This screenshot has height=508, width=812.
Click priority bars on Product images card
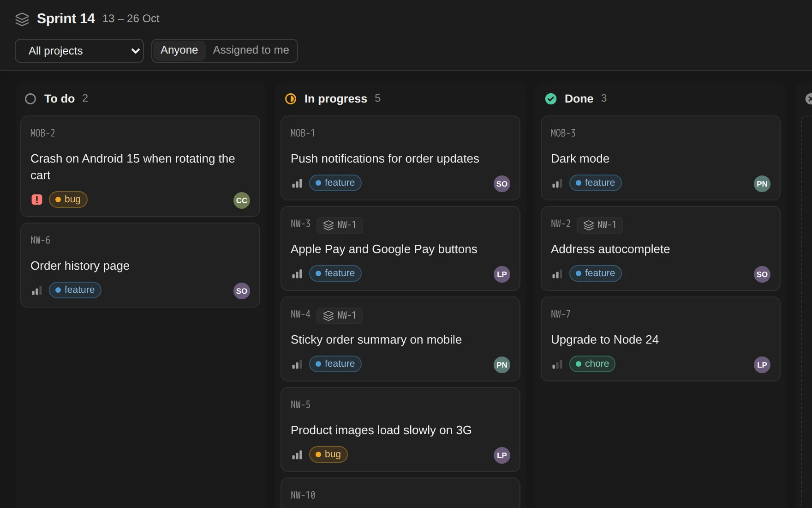point(297,455)
